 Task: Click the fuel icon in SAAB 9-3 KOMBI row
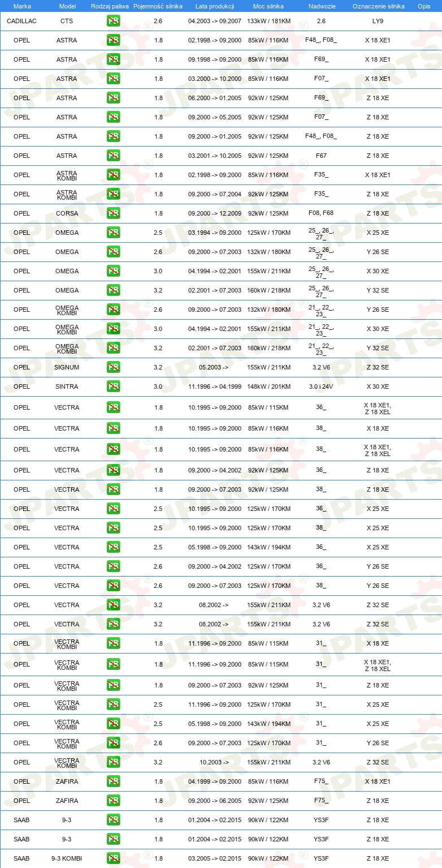click(113, 858)
